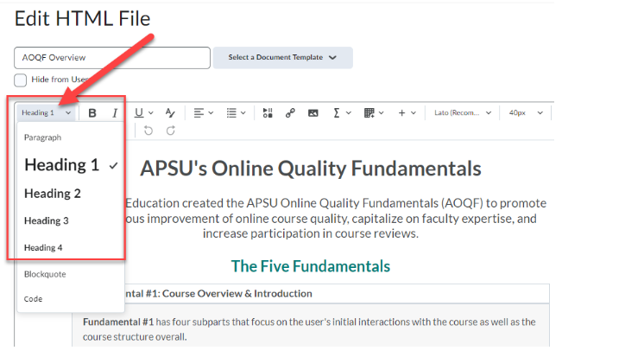Select Heading 2 in format list
This screenshot has width=644, height=357.
point(53,194)
